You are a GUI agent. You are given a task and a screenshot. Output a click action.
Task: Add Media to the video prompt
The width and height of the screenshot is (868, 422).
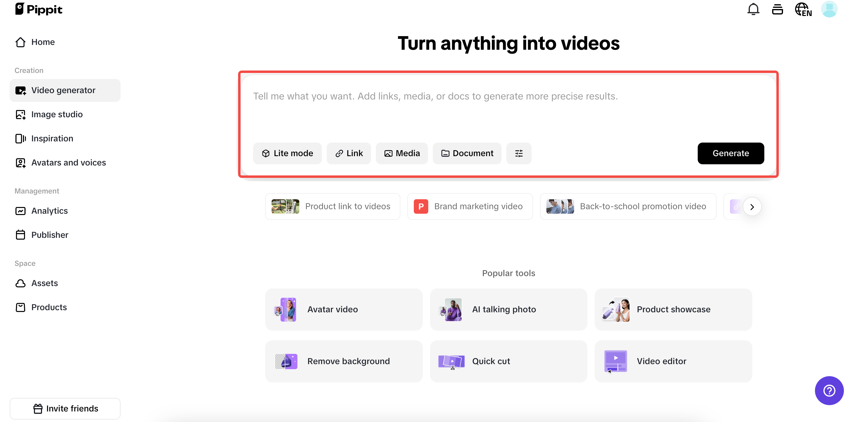[x=402, y=153]
